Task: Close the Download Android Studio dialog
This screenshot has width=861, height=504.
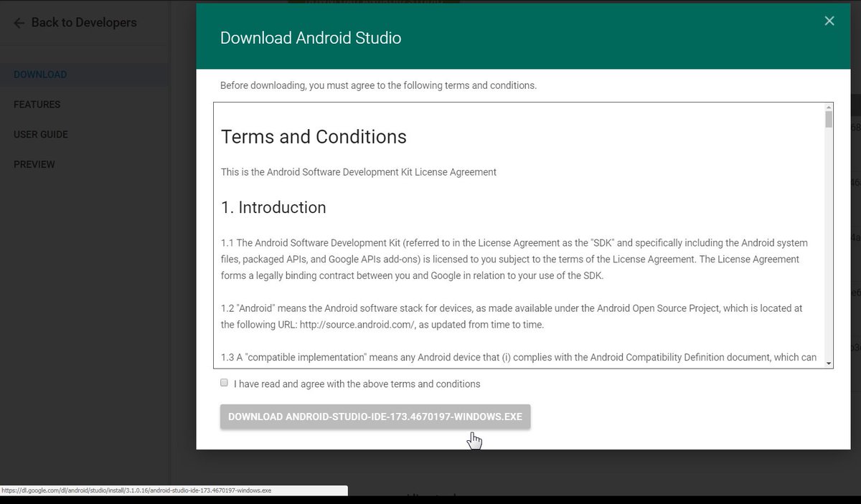Action: point(829,21)
